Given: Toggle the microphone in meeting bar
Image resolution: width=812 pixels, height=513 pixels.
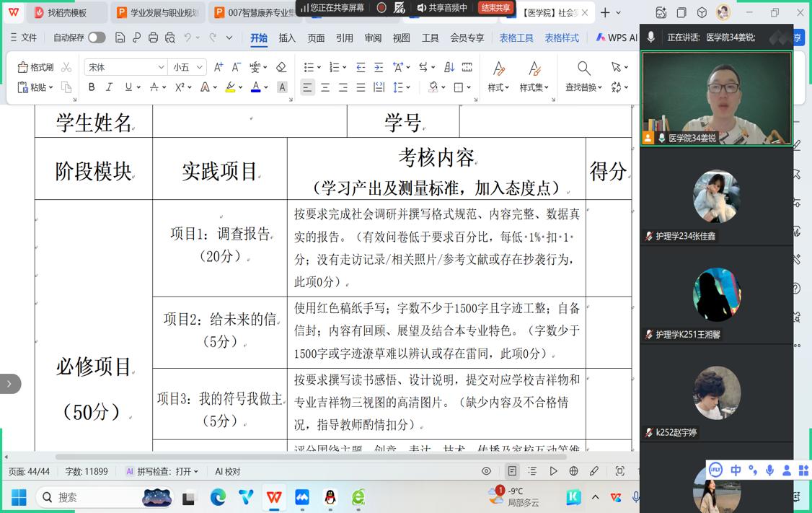Looking at the screenshot, I should click(x=651, y=38).
